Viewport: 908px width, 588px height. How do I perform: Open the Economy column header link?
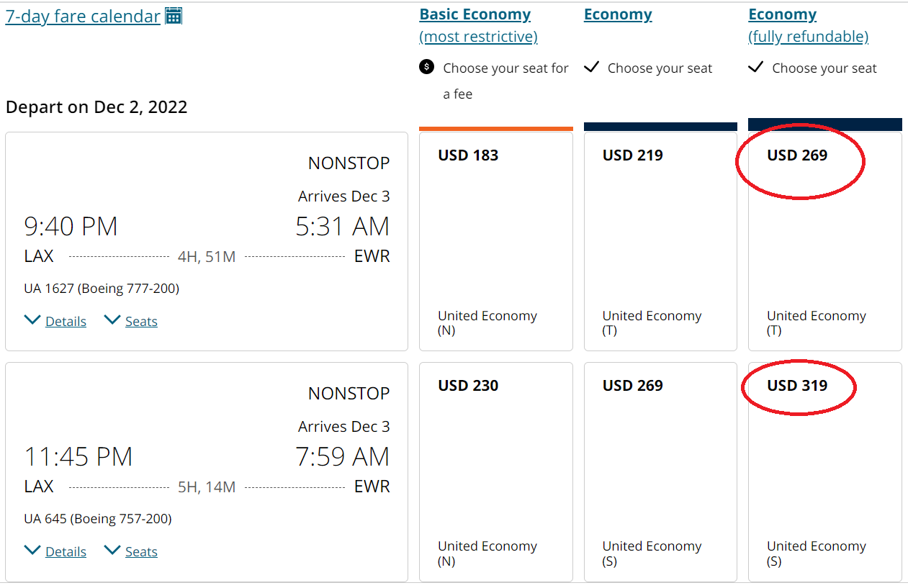pos(617,14)
